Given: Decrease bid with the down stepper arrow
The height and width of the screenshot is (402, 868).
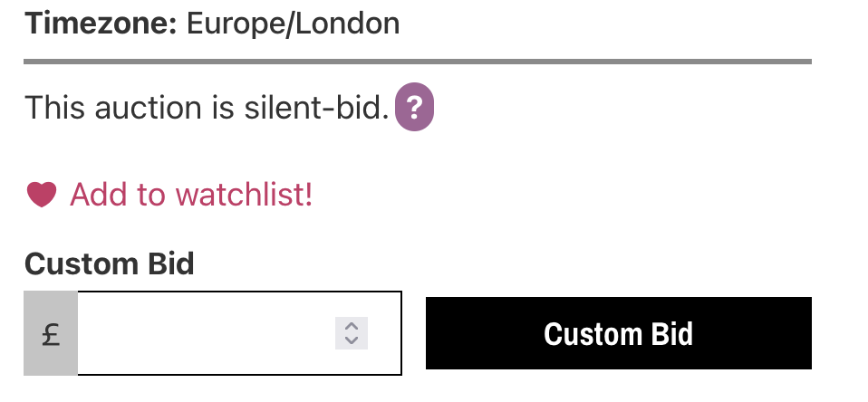Looking at the screenshot, I should click(352, 340).
